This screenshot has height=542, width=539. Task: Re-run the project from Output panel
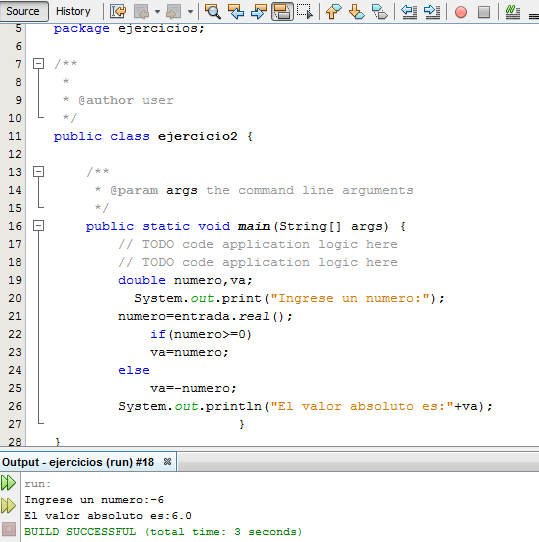coord(8,483)
